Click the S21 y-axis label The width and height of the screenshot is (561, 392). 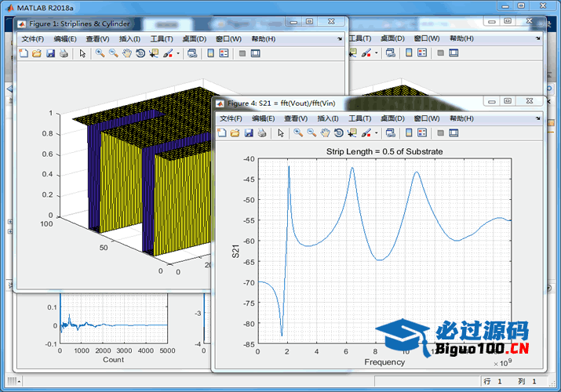235,251
